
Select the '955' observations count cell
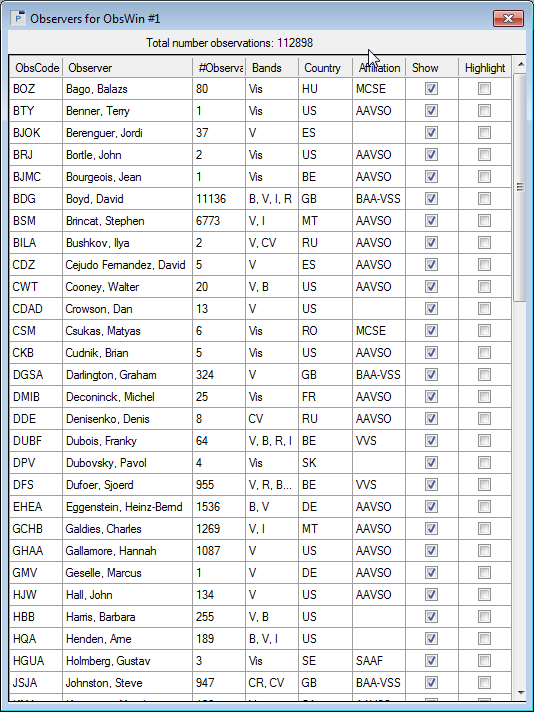coord(219,485)
